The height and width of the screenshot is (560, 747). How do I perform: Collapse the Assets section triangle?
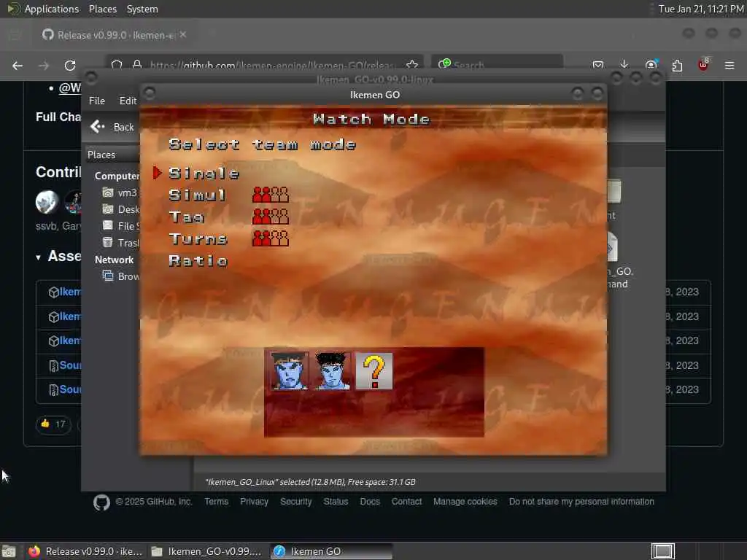pos(38,257)
